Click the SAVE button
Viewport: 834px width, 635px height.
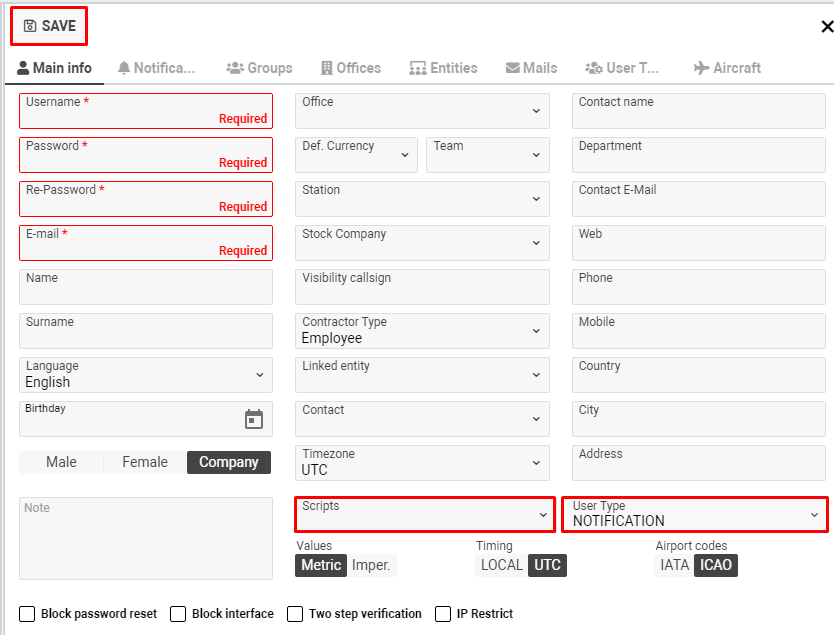[x=48, y=26]
